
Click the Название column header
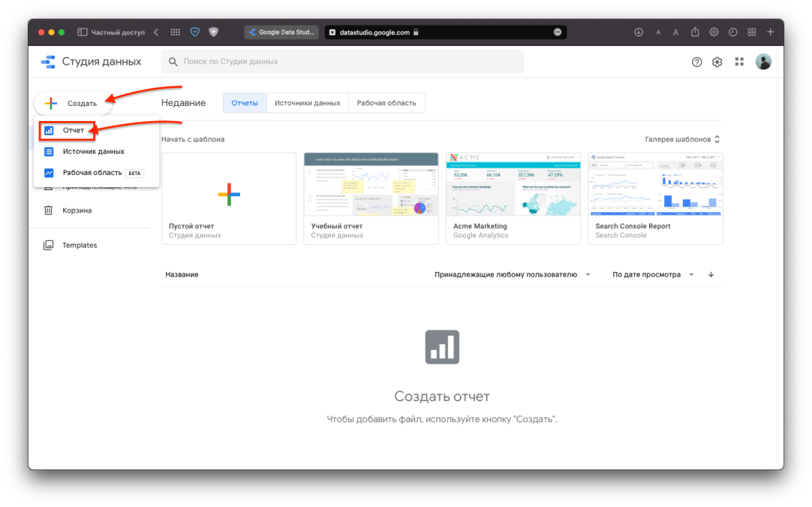[182, 275]
